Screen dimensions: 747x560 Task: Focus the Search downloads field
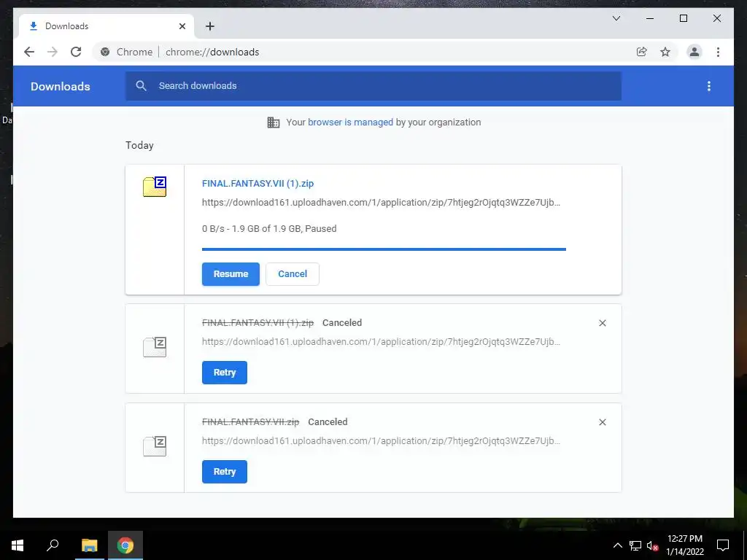(373, 86)
